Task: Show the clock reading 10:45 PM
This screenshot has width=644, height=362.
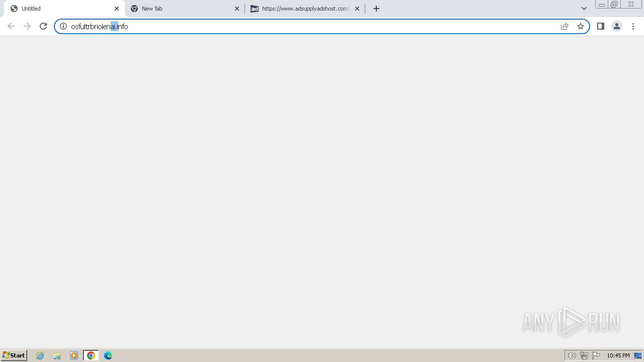Action: click(x=618, y=355)
